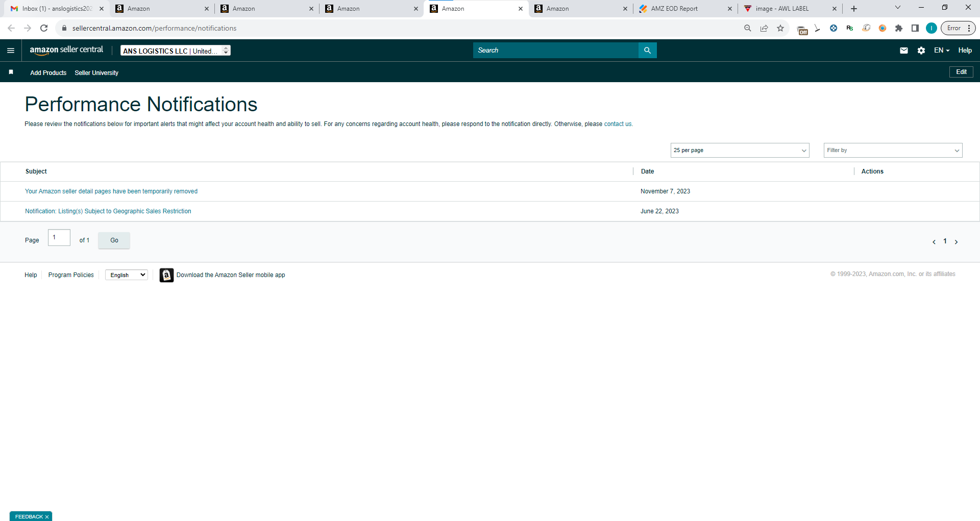980x521 pixels.
Task: Click Download the Amazon Seller mobile app
Action: (231, 275)
